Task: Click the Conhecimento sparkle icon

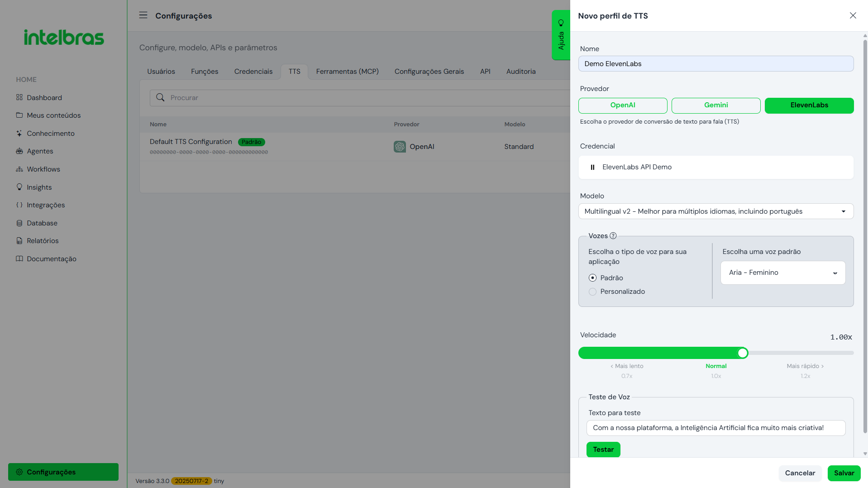Action: pos(19,133)
